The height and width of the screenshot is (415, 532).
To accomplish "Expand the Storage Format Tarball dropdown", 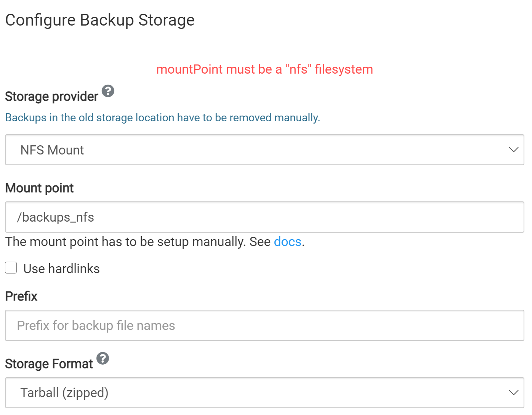I will [264, 392].
